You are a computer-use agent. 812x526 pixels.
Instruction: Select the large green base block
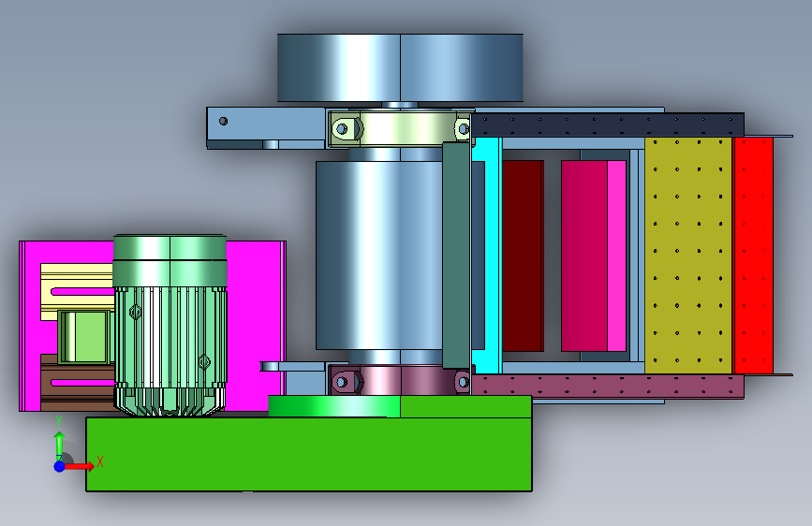pos(309,454)
